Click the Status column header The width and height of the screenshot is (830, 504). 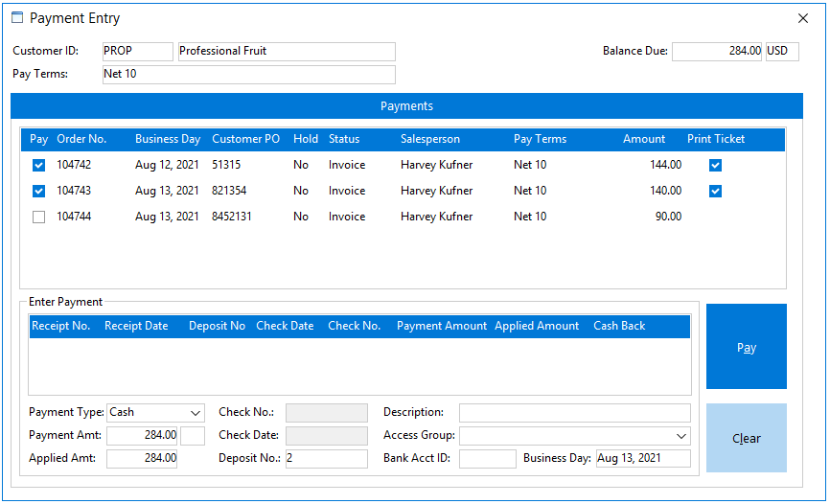pyautogui.click(x=343, y=139)
